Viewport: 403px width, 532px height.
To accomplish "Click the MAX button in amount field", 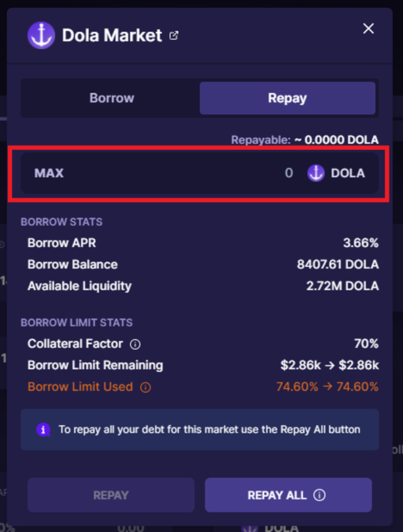I will coord(49,173).
